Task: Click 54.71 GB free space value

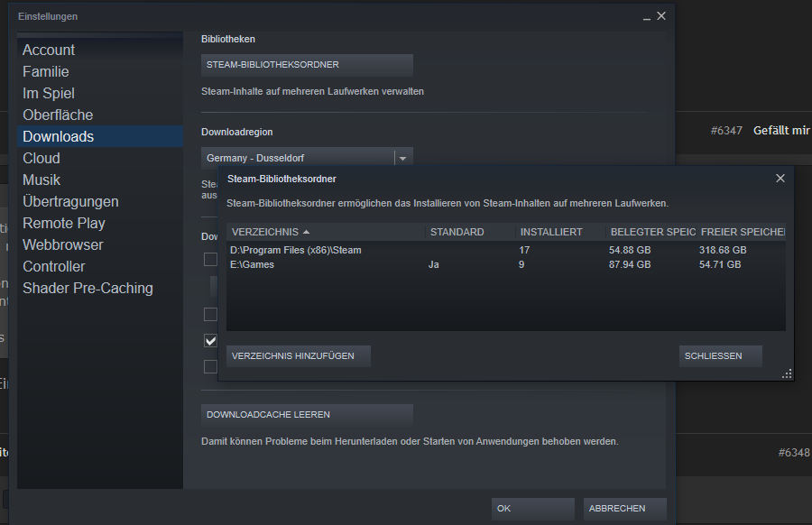Action: click(720, 264)
